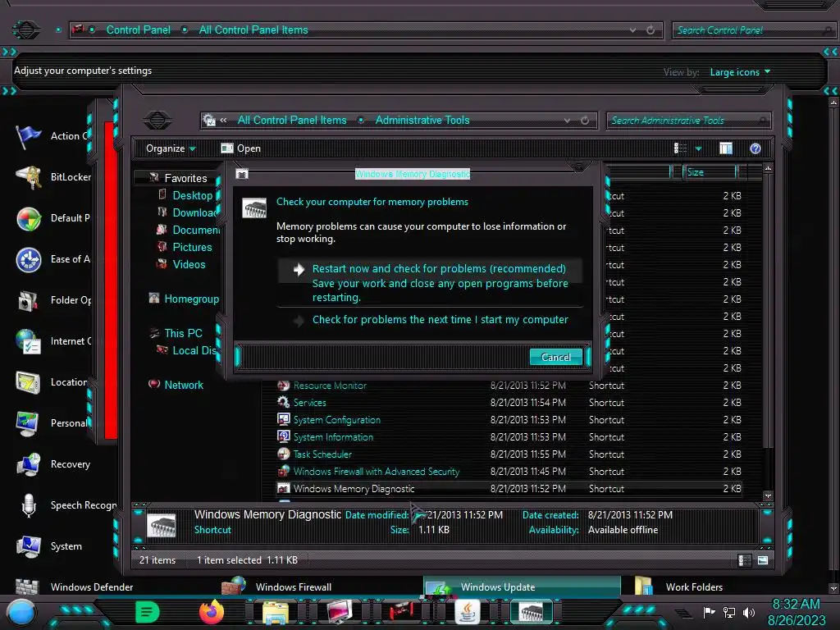Choose Check for problems next time I start
Screen dimensions: 840x630
point(430,320)
